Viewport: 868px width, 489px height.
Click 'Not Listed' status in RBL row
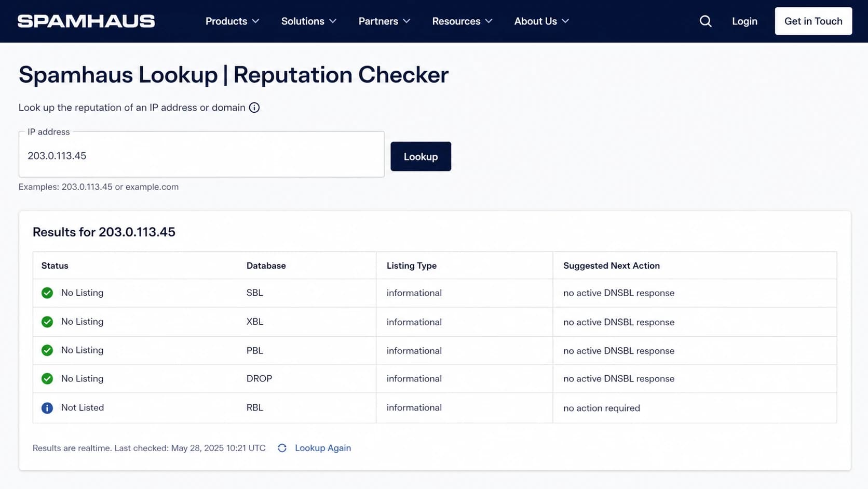coord(83,408)
